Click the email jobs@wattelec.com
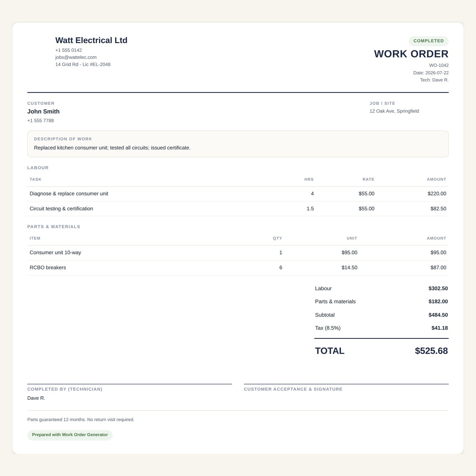Screen dimensions: 476x476 point(76,57)
